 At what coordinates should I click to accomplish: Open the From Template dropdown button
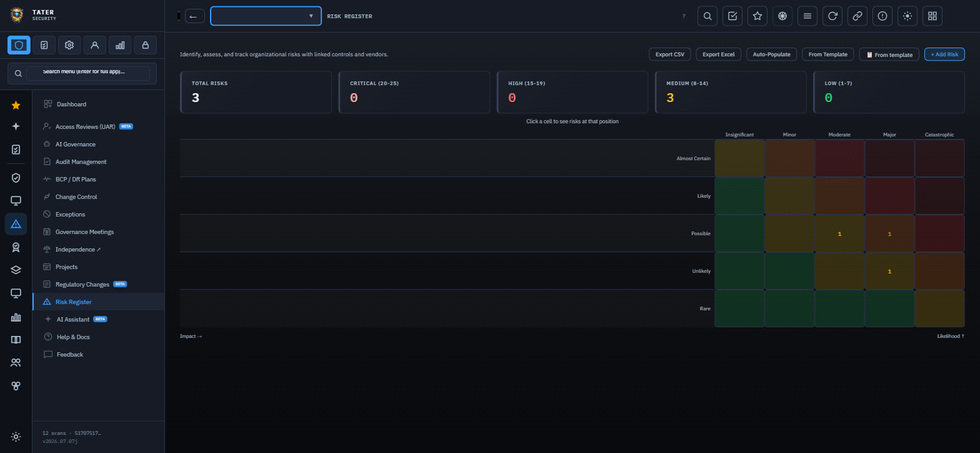coord(827,54)
